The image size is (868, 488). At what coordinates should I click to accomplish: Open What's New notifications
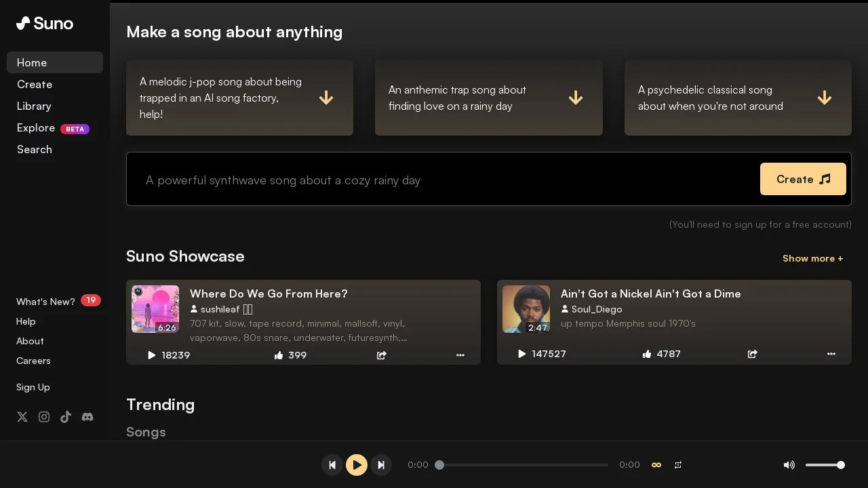[x=45, y=302]
